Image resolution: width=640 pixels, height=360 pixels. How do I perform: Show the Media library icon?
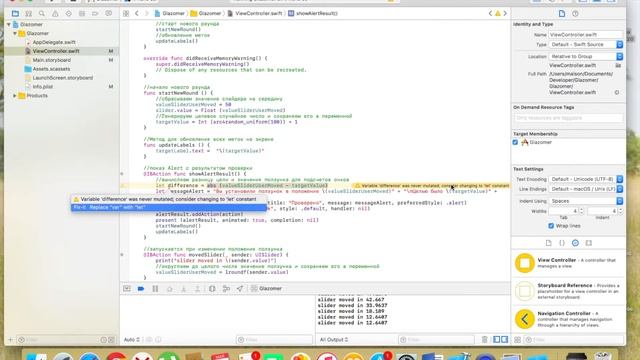[x=589, y=243]
